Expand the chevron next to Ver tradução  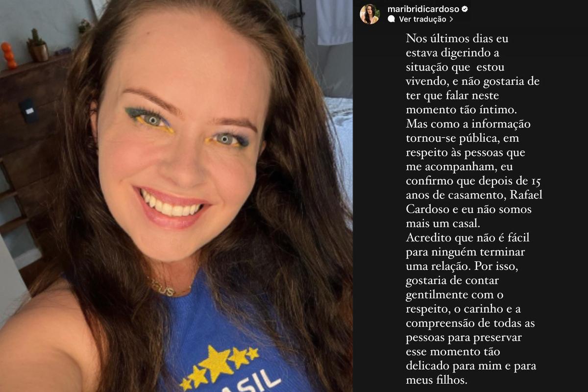tap(451, 20)
